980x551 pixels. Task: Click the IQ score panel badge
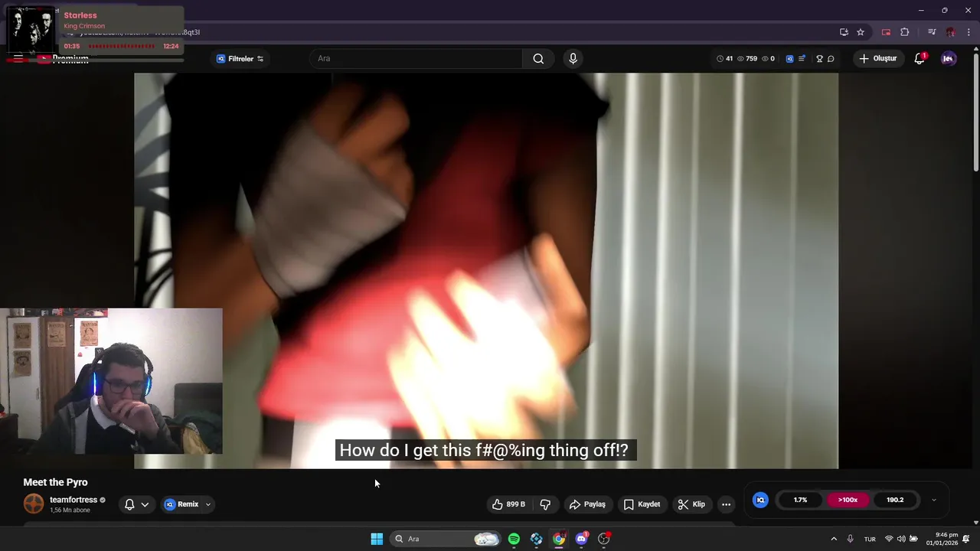click(760, 500)
